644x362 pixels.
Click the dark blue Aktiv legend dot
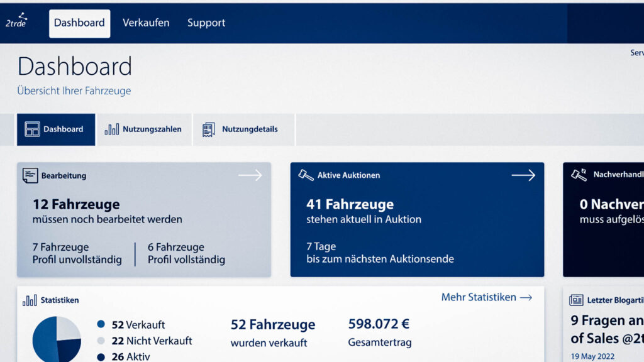coord(101,357)
